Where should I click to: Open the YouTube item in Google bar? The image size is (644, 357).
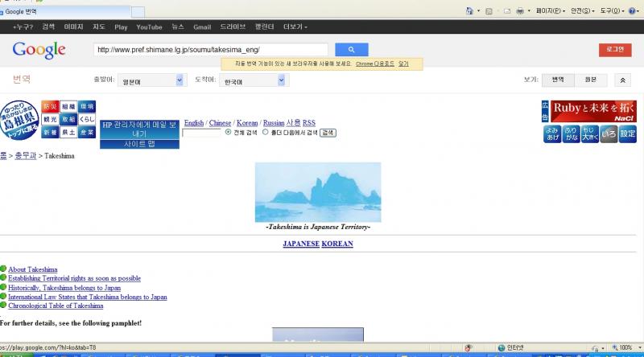[149, 27]
